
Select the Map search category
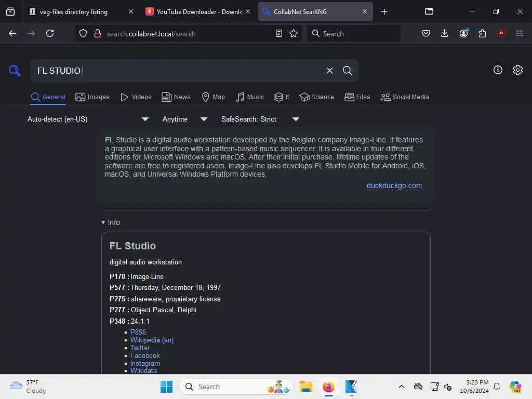click(x=213, y=97)
